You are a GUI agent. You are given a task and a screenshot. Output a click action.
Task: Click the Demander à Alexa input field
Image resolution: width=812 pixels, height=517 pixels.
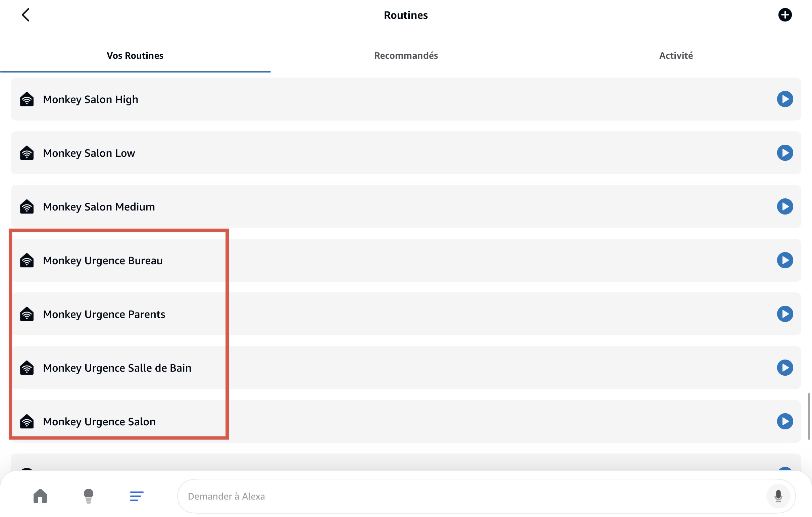click(x=438, y=496)
